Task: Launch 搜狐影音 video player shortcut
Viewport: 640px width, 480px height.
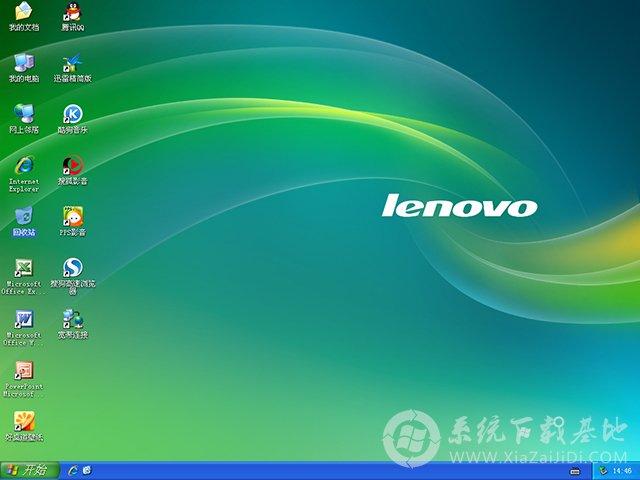Action: (73, 166)
